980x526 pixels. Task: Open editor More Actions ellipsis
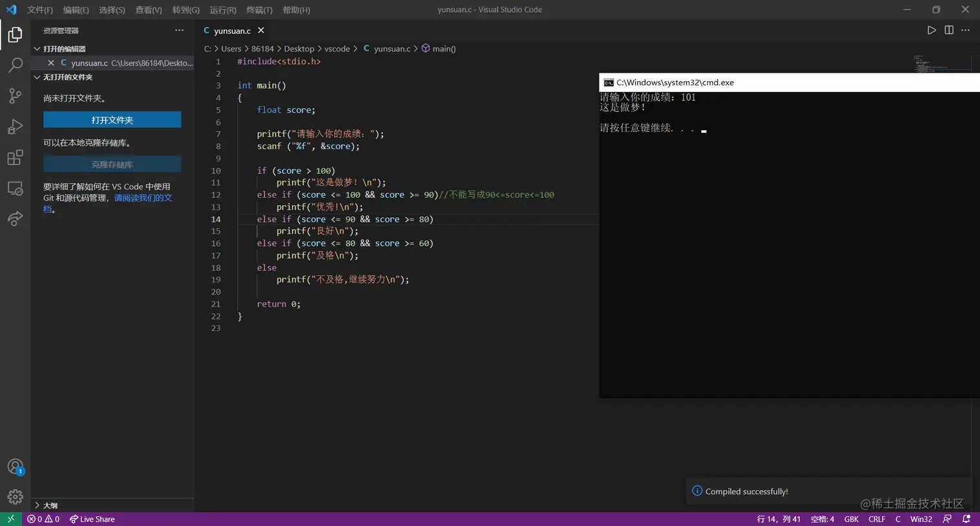tap(966, 30)
